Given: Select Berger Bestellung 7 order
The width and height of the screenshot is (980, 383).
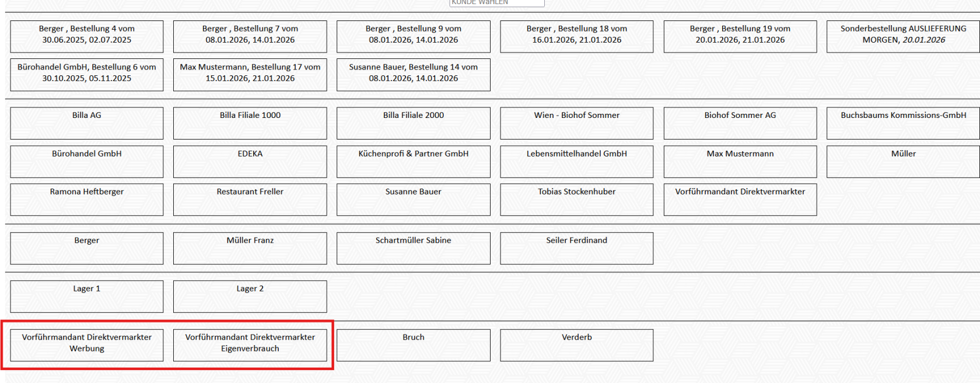Looking at the screenshot, I should (x=250, y=36).
